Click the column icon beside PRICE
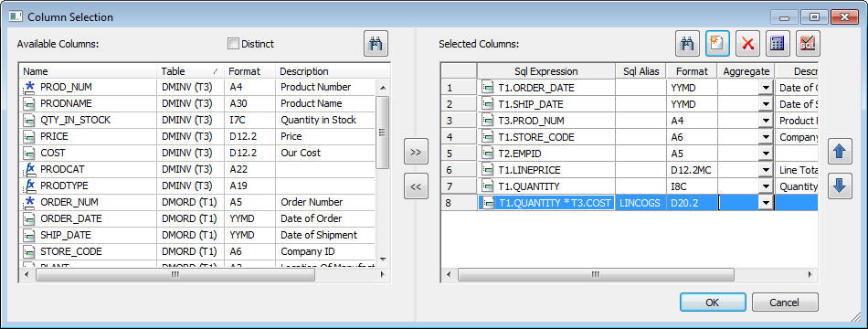This screenshot has height=329, width=868. tap(30, 136)
